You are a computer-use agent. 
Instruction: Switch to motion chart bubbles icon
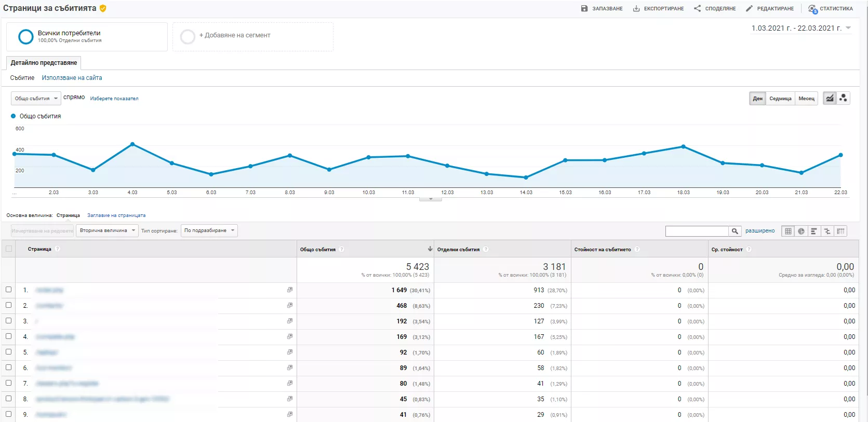point(843,98)
